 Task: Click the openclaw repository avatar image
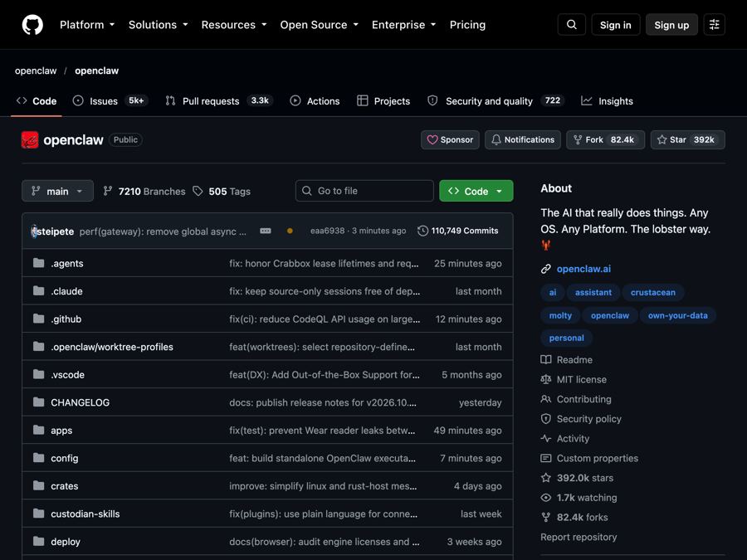pos(30,140)
